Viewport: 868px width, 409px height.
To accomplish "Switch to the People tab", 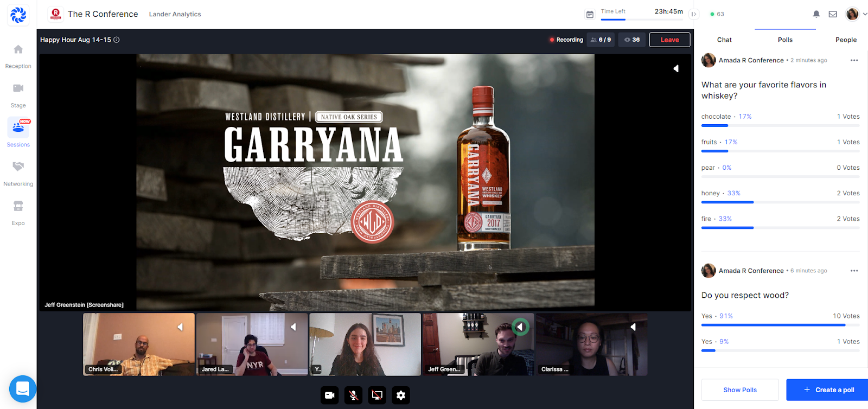I will pos(846,40).
